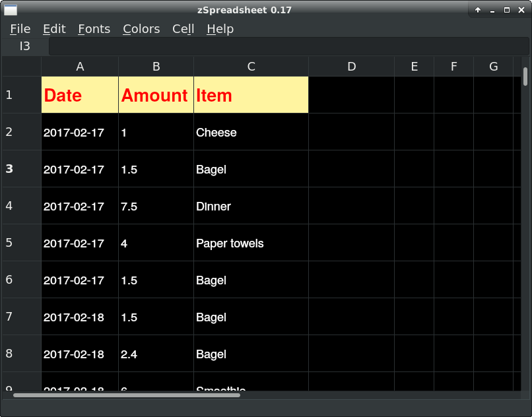Click the red Amount header cell
Image resolution: width=532 pixels, height=417 pixels.
(156, 94)
